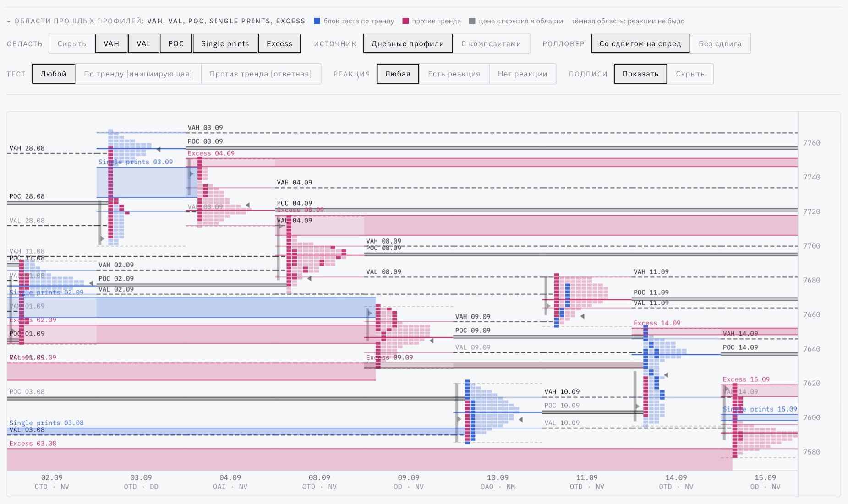The width and height of the screenshot is (848, 504).
Task: Select the Скрыть area option
Action: pos(72,43)
